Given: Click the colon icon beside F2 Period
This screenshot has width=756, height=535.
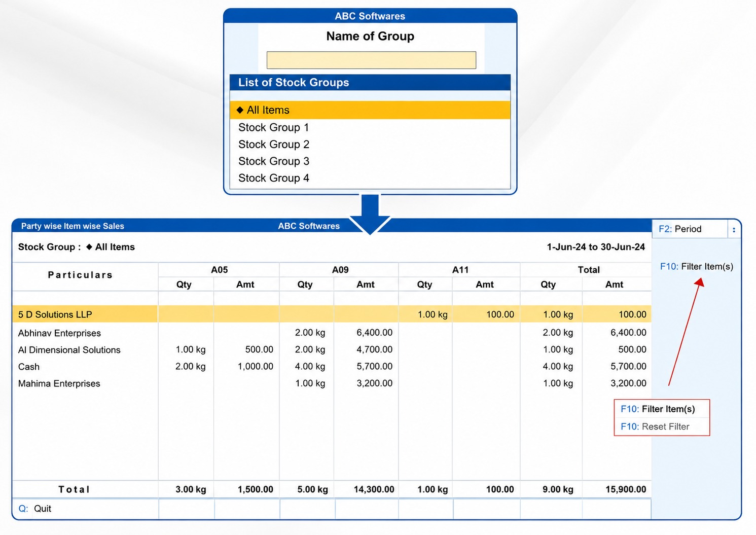Looking at the screenshot, I should pos(734,230).
